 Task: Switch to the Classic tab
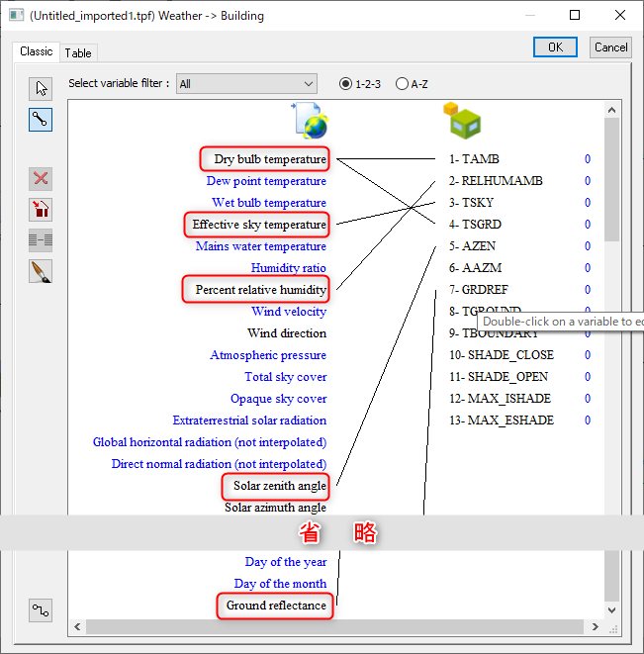point(37,51)
